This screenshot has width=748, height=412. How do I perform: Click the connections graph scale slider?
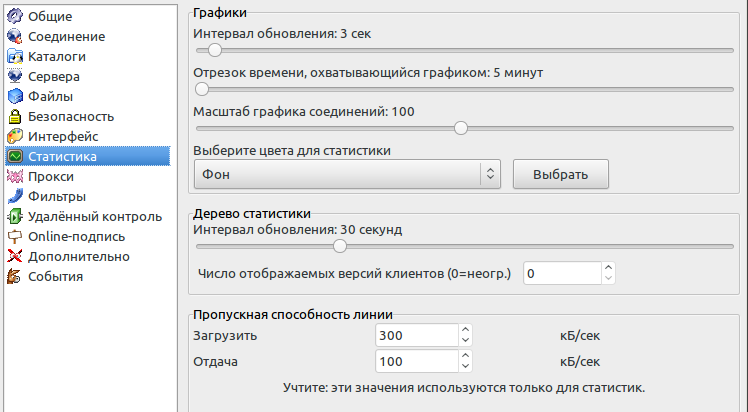(x=465, y=128)
